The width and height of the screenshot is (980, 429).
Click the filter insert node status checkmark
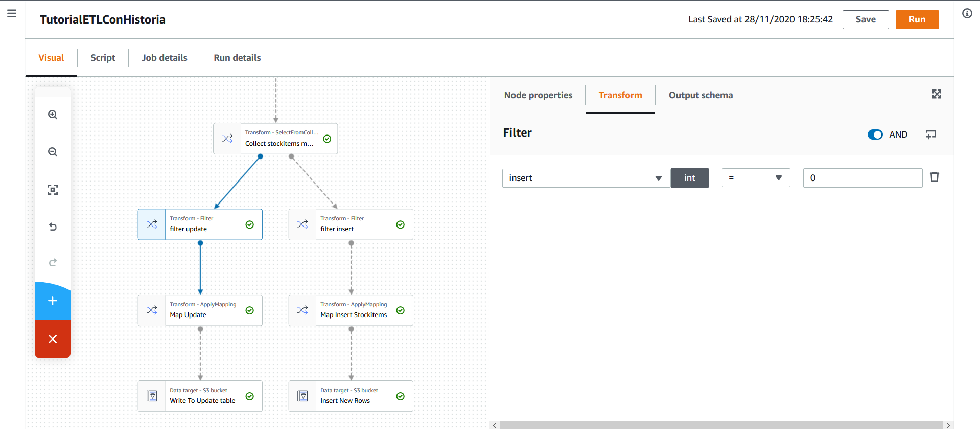401,224
